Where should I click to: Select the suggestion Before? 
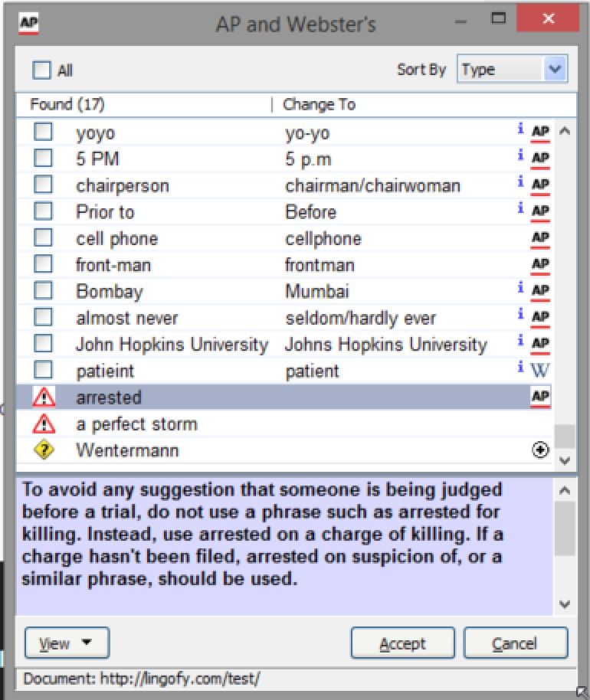(x=311, y=212)
